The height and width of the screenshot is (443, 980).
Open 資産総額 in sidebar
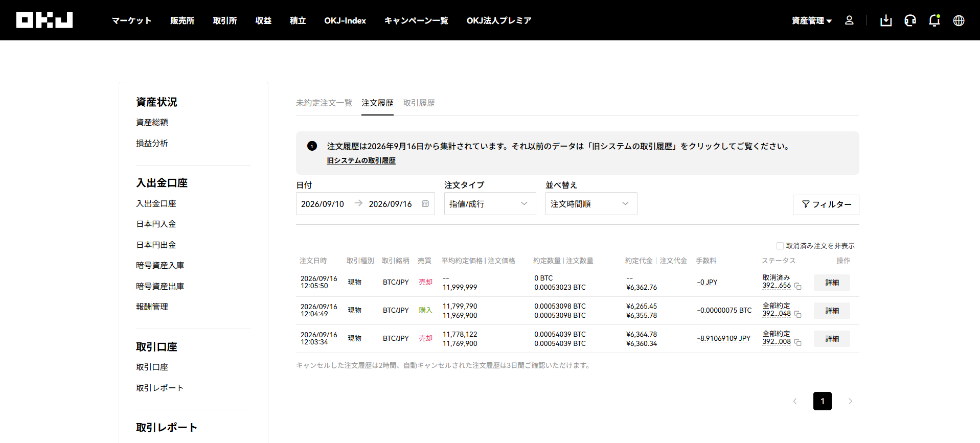[x=152, y=122]
